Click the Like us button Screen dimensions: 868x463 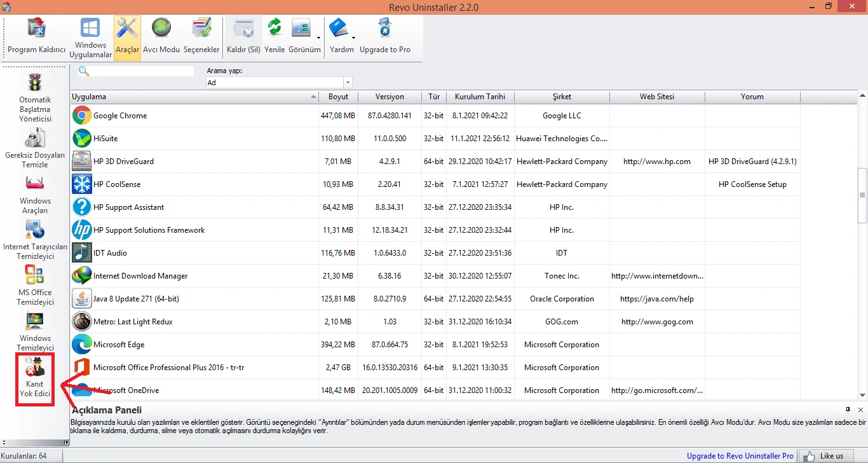825,456
